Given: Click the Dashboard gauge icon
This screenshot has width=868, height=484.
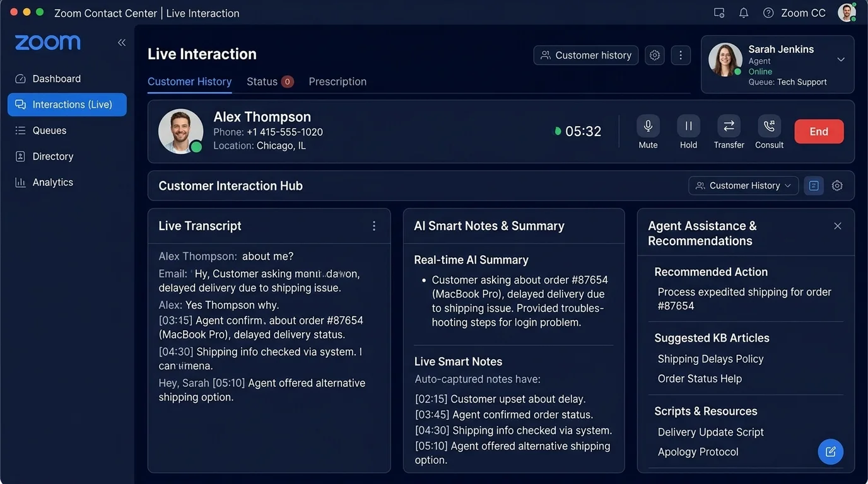Looking at the screenshot, I should click(x=20, y=79).
